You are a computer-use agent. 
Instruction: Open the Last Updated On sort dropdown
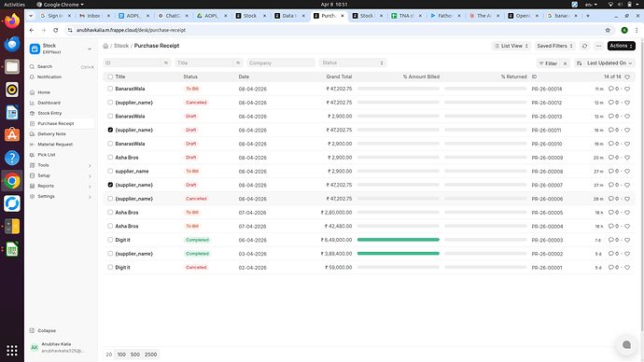point(609,63)
